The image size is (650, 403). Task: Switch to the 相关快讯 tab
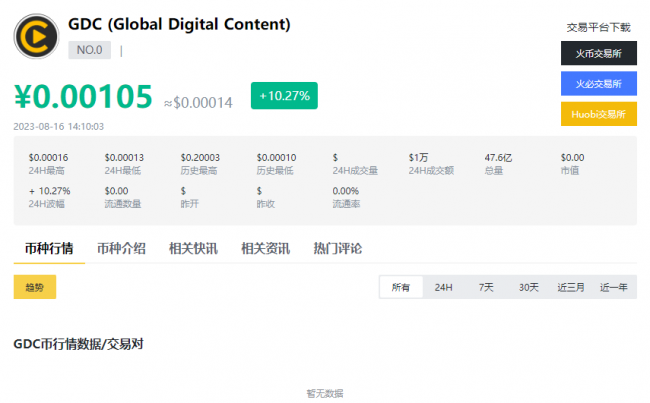[x=193, y=249]
